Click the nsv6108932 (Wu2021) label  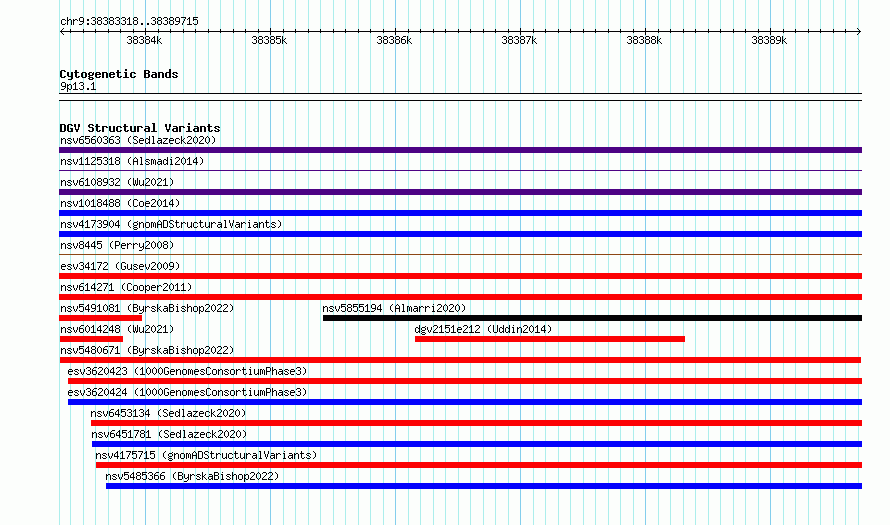(117, 182)
